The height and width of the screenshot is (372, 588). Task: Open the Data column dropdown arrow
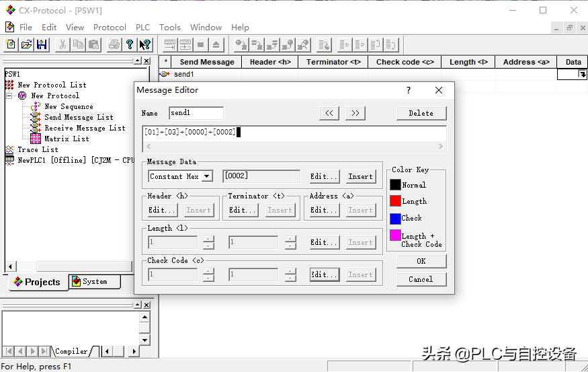(x=583, y=75)
